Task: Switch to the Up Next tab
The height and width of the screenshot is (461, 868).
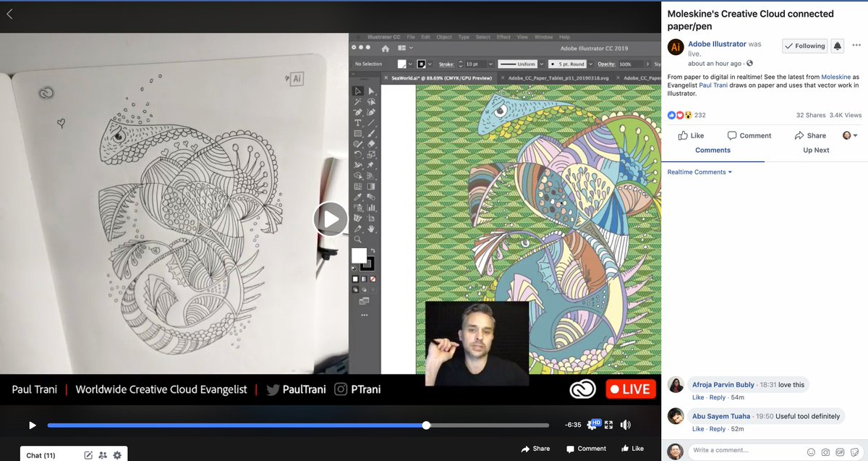Action: pos(816,151)
